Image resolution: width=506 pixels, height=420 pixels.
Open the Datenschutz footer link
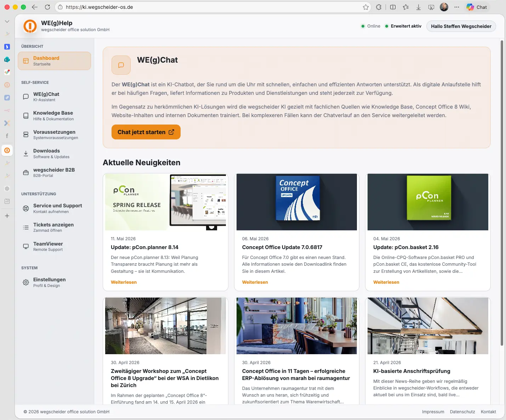pos(462,412)
